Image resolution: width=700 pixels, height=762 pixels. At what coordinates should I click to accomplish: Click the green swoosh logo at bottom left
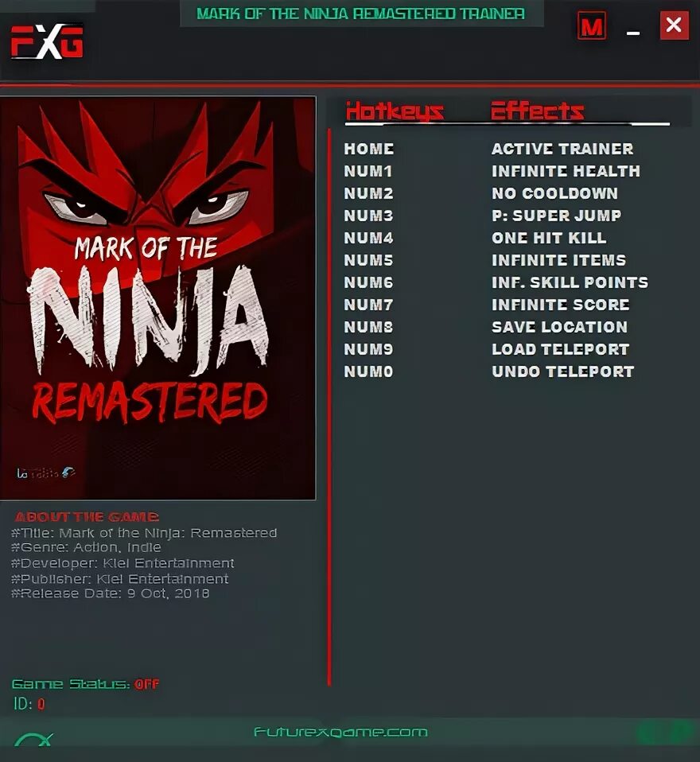click(x=33, y=739)
